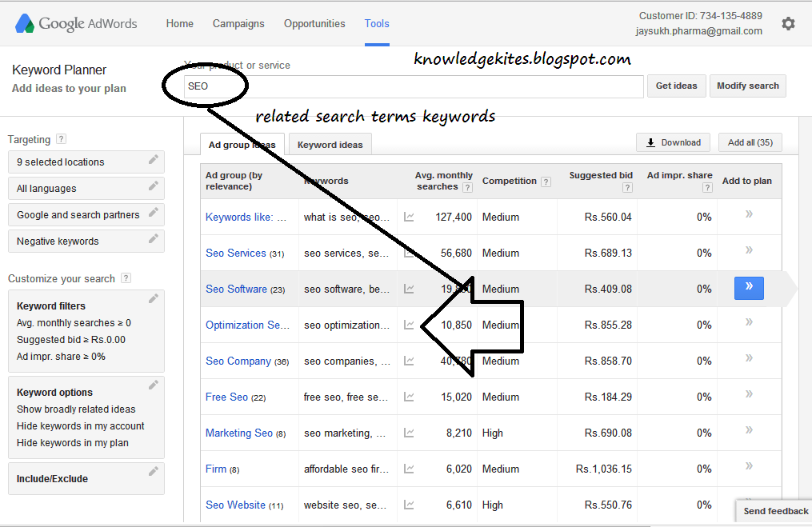Switch to Ad group ideas tab

242,145
